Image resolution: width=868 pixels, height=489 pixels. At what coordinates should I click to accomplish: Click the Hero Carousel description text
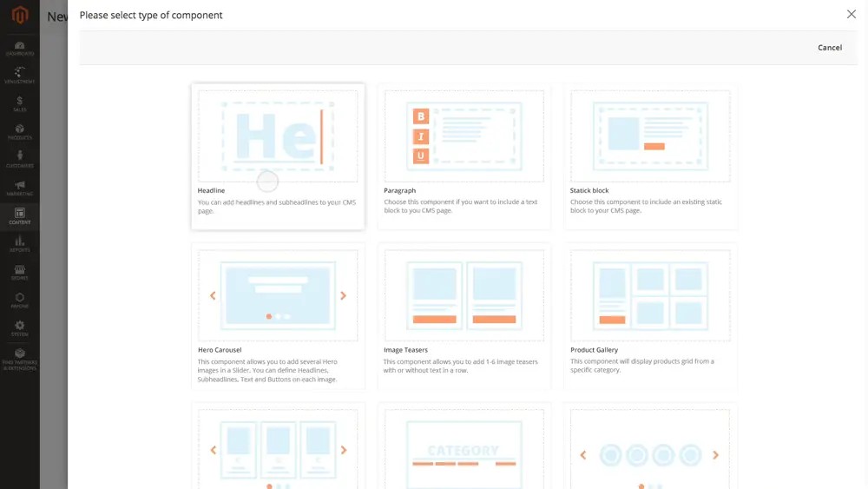pos(267,371)
